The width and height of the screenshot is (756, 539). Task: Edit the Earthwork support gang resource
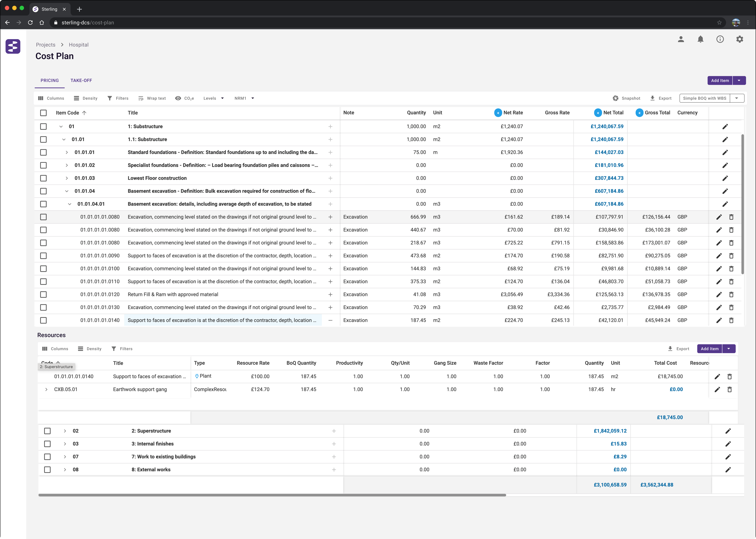(x=717, y=389)
